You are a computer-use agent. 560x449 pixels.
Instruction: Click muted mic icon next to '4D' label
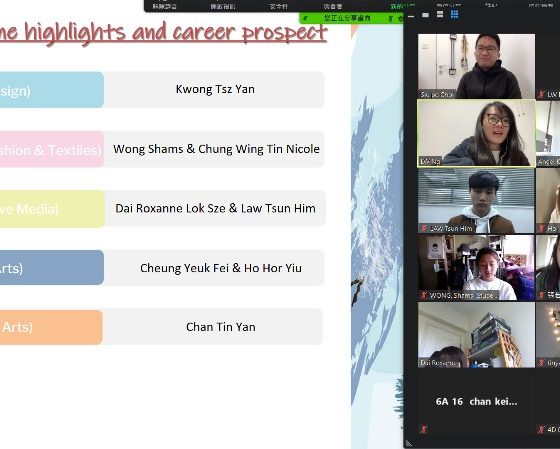pos(542,429)
